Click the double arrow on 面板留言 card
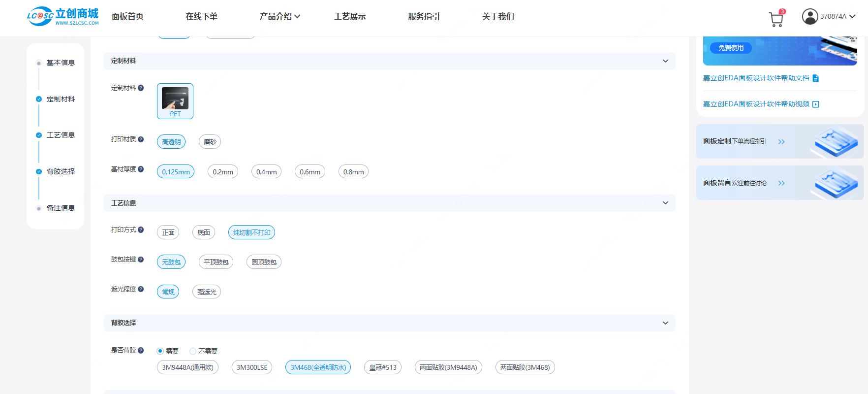The height and width of the screenshot is (394, 868). pos(781,183)
